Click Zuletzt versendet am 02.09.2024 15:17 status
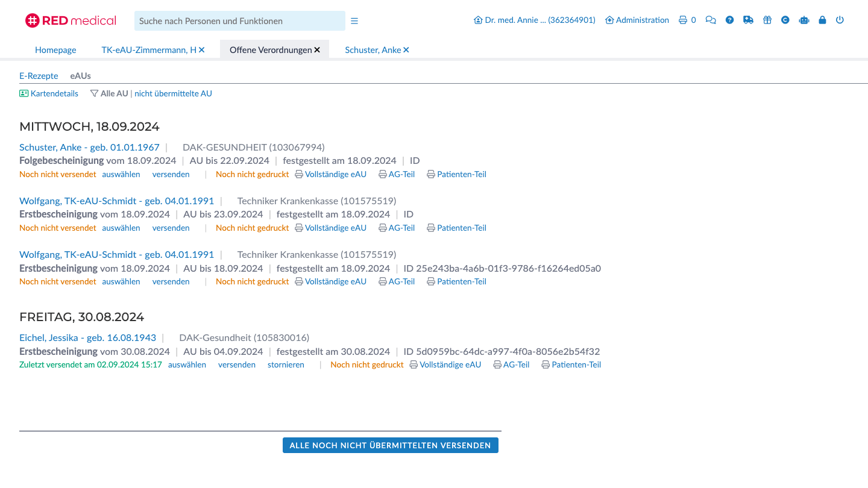Screen dimensions: 868x488 90,364
